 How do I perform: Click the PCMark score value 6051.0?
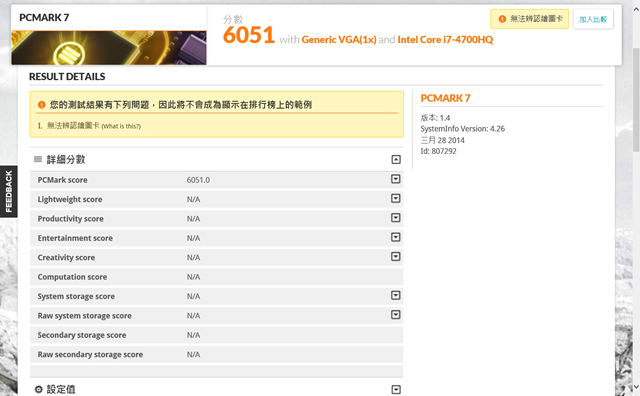point(198,180)
